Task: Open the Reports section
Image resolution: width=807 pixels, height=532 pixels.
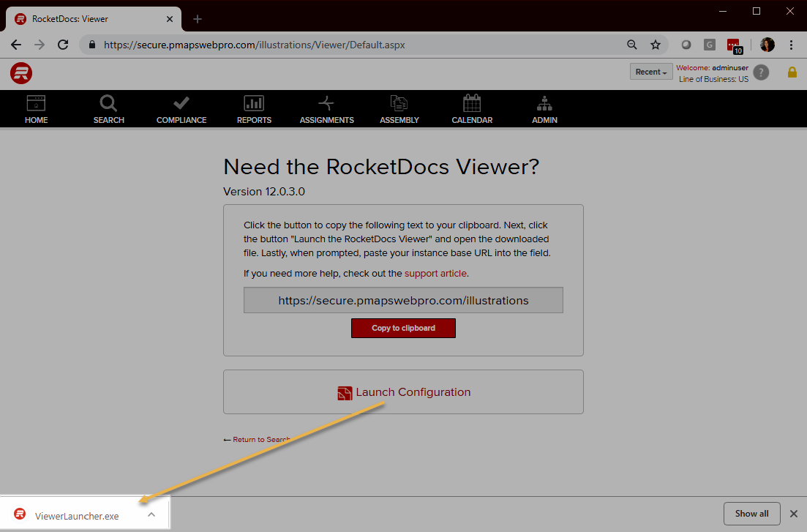Action: pyautogui.click(x=254, y=109)
